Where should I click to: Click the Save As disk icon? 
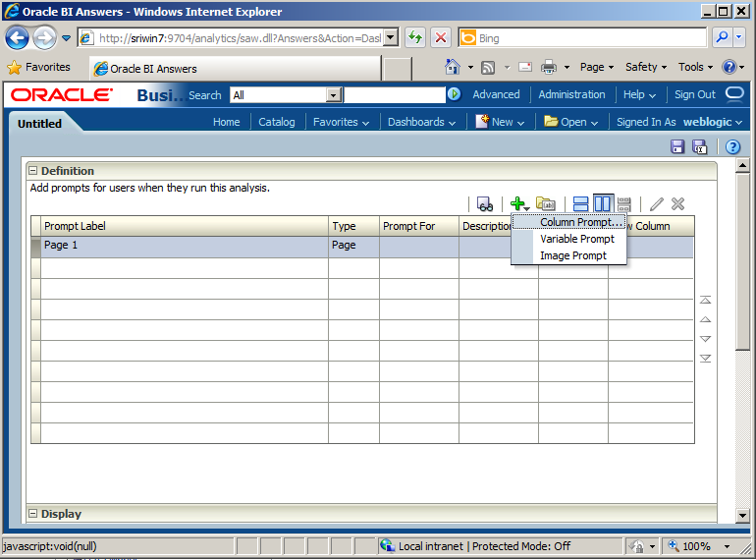(700, 146)
